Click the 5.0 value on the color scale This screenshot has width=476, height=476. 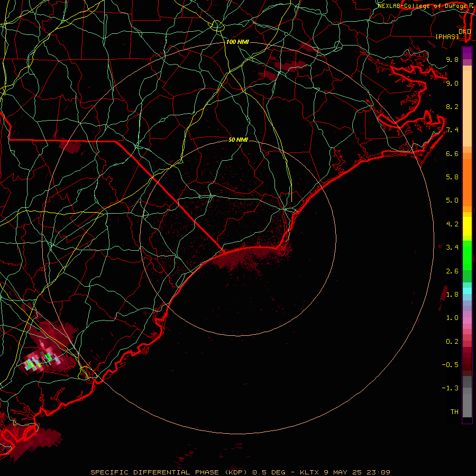click(452, 200)
